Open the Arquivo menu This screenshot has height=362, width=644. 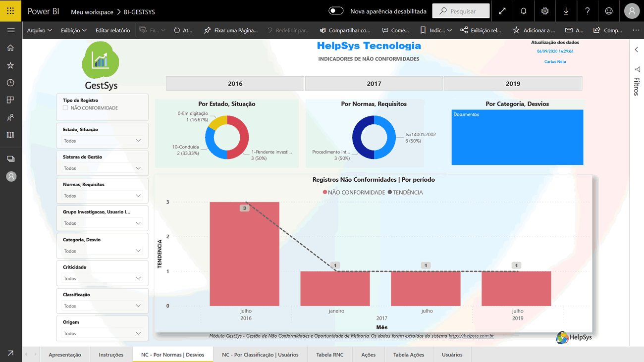(39, 30)
